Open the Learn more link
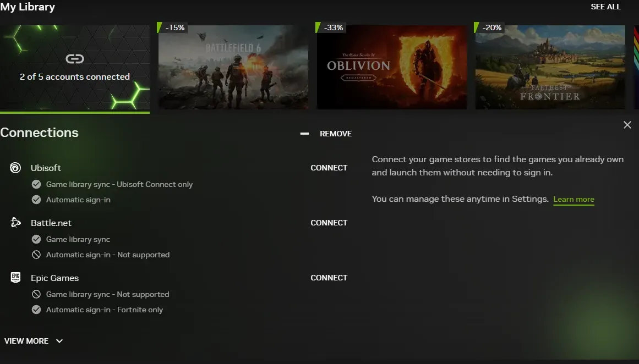The image size is (639, 364). point(574,199)
